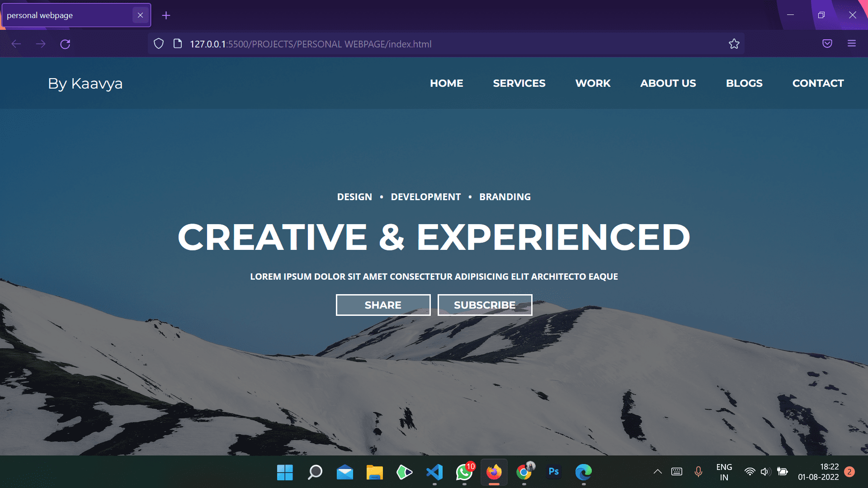This screenshot has width=868, height=488.
Task: Activate the microphone icon in the taskbar
Action: pos(698,471)
